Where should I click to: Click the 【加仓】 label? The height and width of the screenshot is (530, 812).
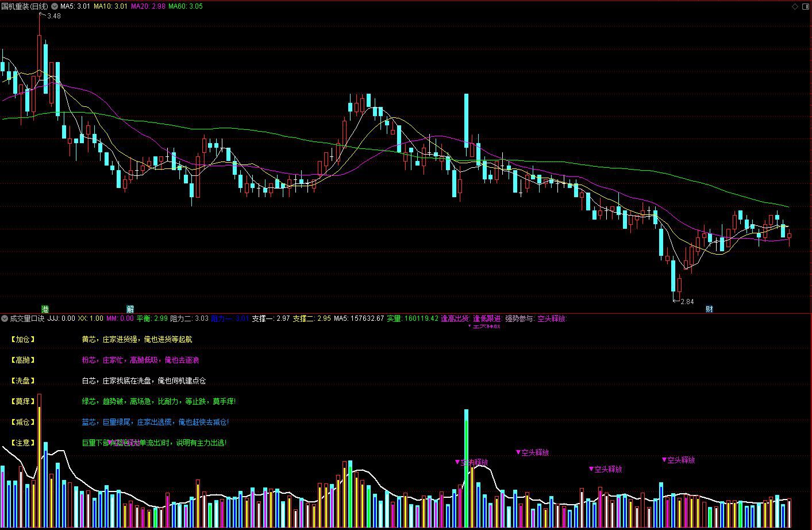[x=22, y=339]
